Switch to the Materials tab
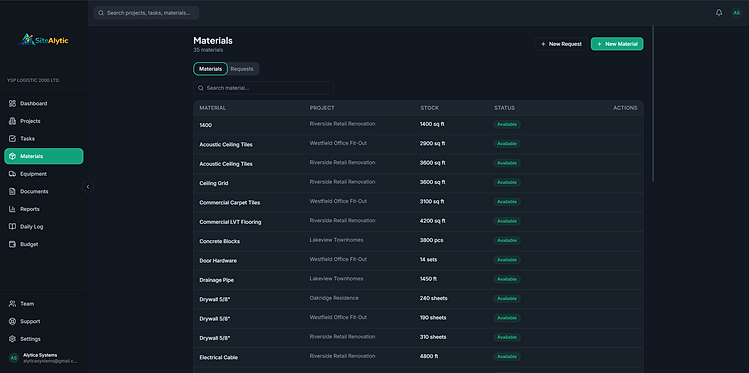The height and width of the screenshot is (373, 749). coord(210,69)
